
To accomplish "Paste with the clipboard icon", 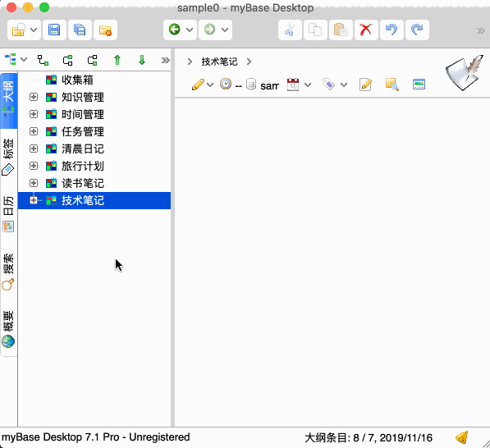I will (341, 30).
